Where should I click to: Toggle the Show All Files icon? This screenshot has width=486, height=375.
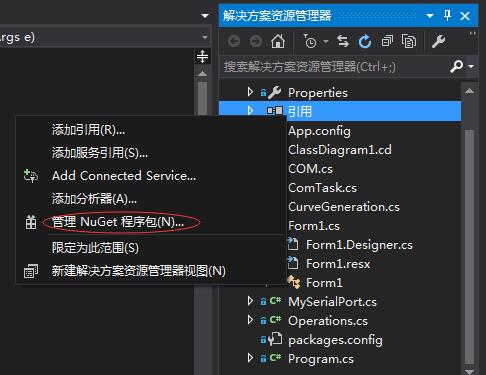[x=409, y=42]
